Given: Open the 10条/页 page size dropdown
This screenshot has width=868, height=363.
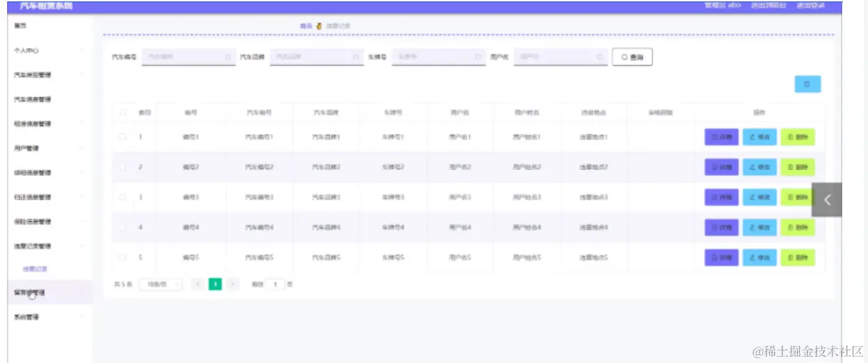Looking at the screenshot, I should (x=161, y=284).
